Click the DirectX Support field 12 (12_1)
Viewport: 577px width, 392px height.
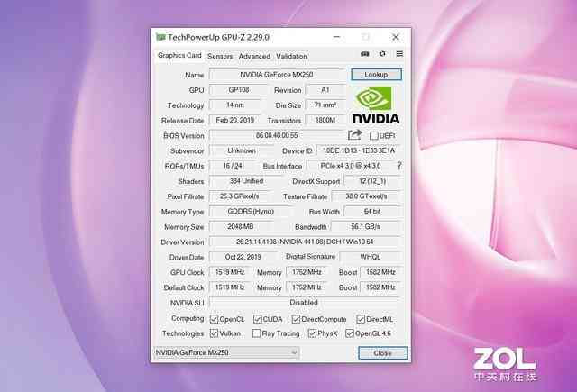click(372, 181)
